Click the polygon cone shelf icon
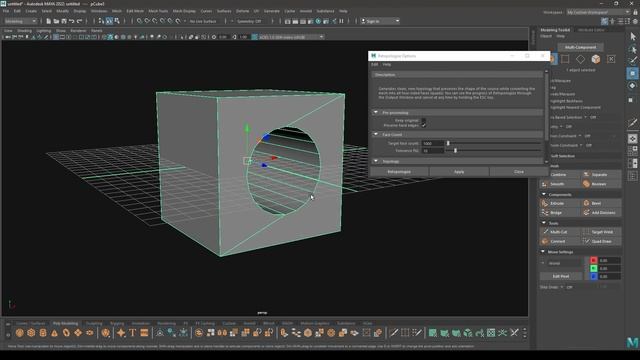The width and height of the screenshot is (640, 360). pos(54,333)
